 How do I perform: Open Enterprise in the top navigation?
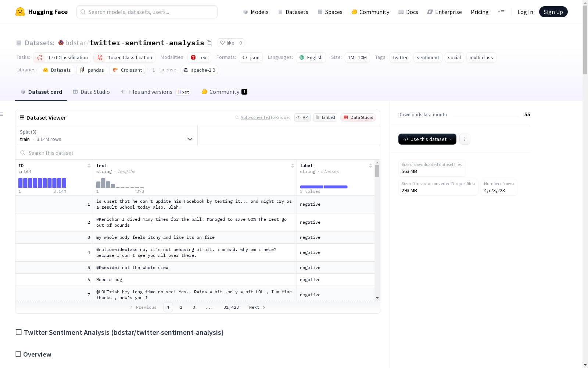445,12
